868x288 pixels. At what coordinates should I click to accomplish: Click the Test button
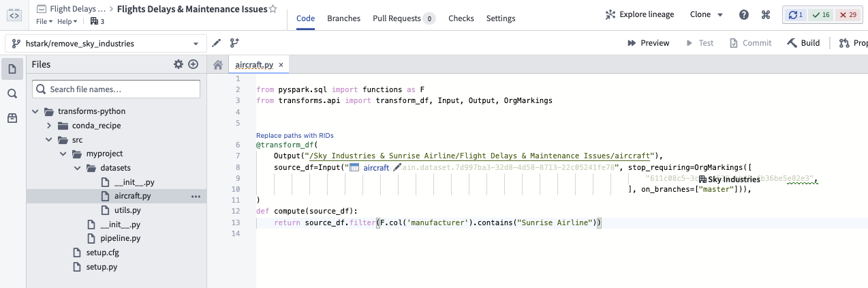[x=700, y=43]
